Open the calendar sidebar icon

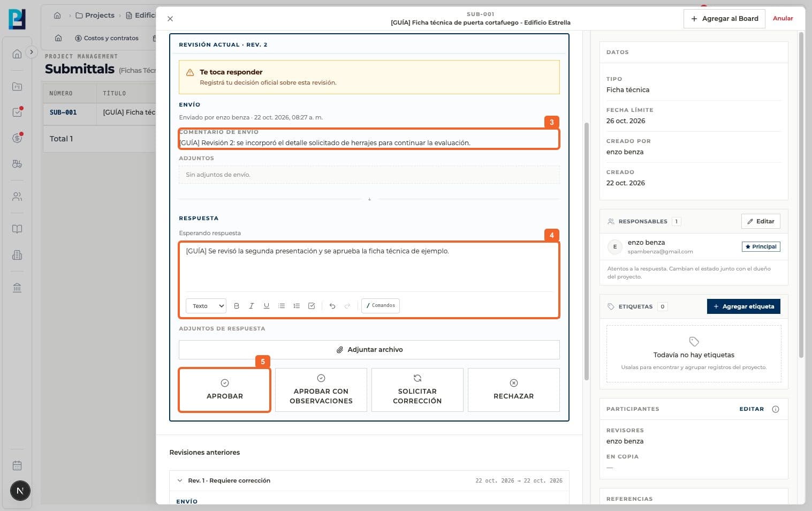(x=17, y=465)
